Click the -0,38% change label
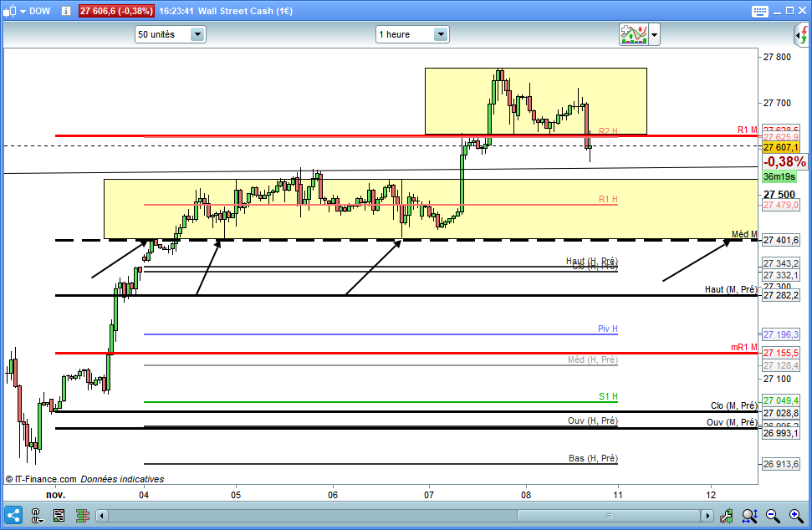Viewport: 812px width, 530px height. [x=784, y=162]
